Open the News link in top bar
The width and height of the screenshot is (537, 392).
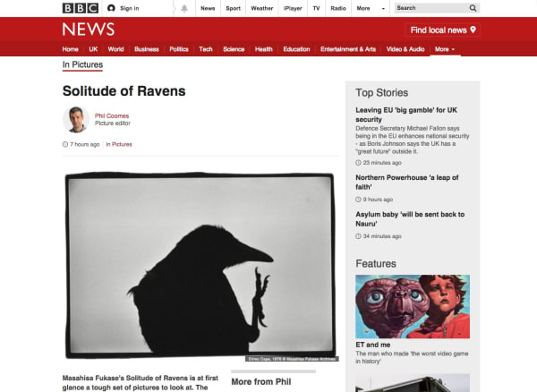(x=208, y=8)
